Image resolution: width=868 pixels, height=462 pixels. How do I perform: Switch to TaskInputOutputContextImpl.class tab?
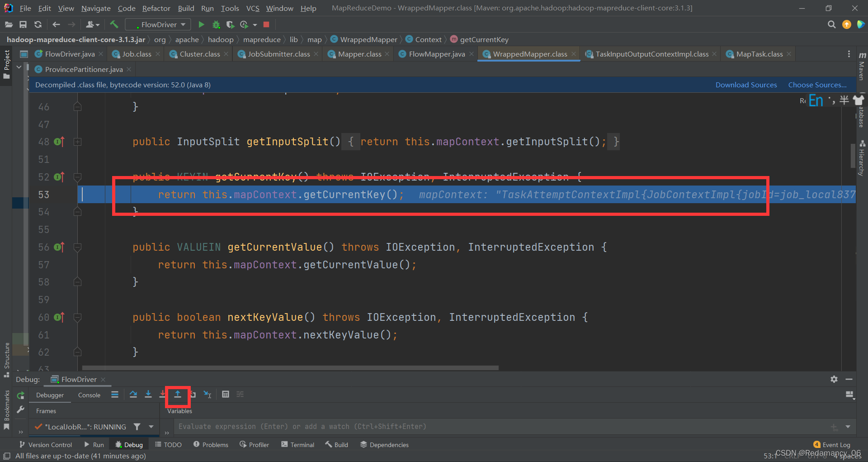(x=651, y=54)
